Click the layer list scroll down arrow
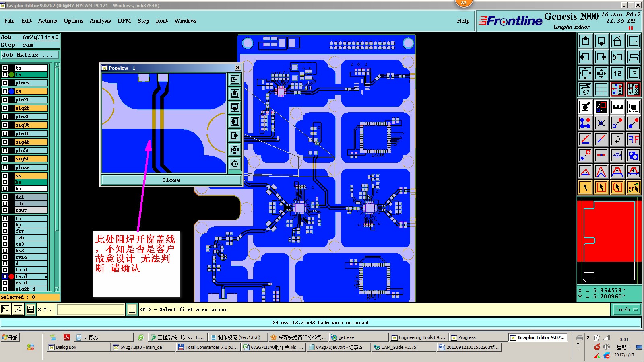Image resolution: width=644 pixels, height=362 pixels. coord(57,289)
